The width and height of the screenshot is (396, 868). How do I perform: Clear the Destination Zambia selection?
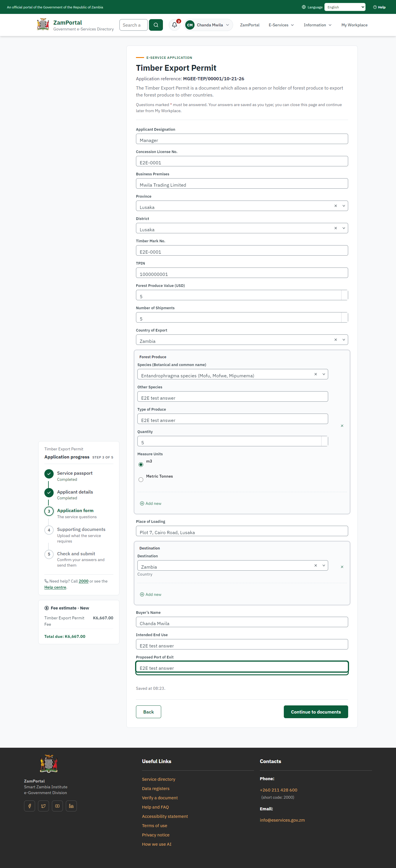coord(315,565)
